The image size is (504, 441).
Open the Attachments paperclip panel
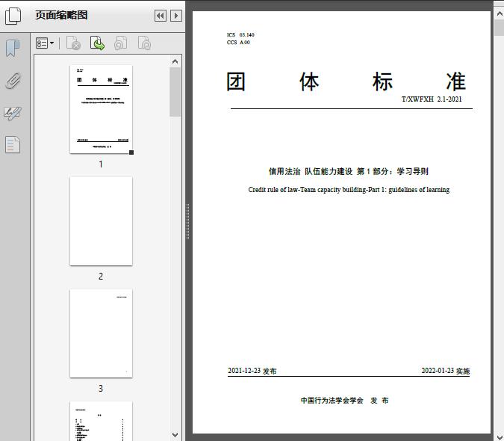[13, 81]
